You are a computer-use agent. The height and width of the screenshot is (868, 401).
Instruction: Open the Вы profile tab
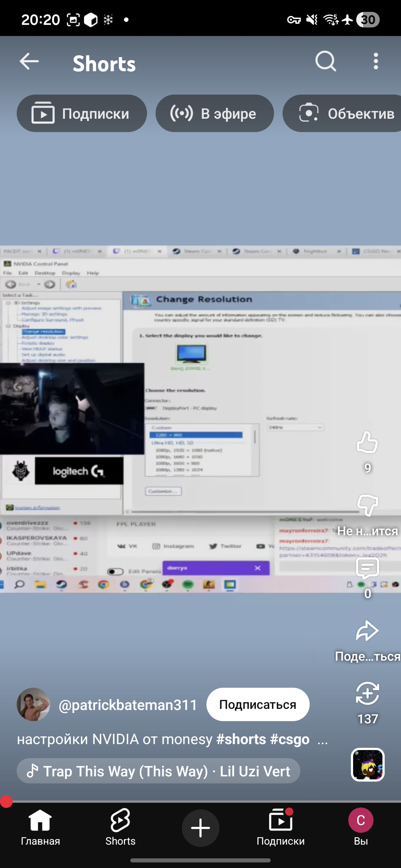click(x=361, y=827)
